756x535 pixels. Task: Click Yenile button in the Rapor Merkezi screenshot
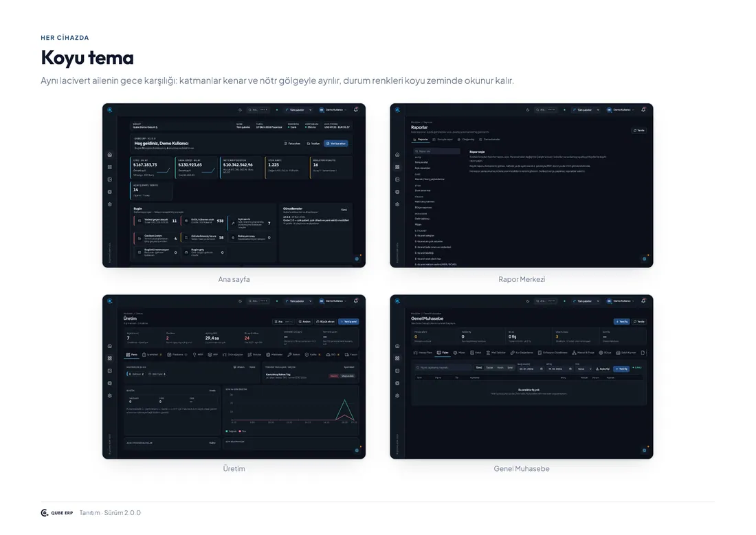[x=639, y=131]
